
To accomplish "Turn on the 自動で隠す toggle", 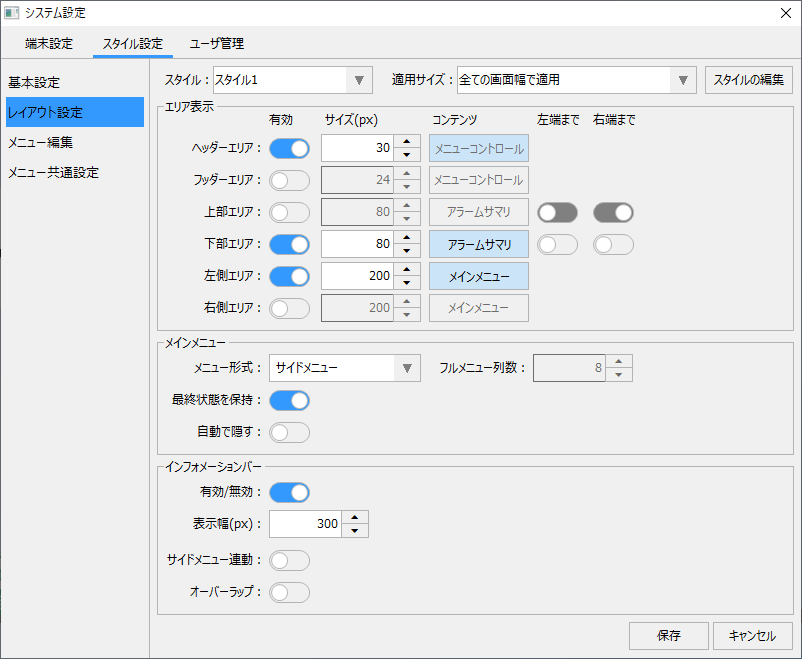I will click(289, 433).
